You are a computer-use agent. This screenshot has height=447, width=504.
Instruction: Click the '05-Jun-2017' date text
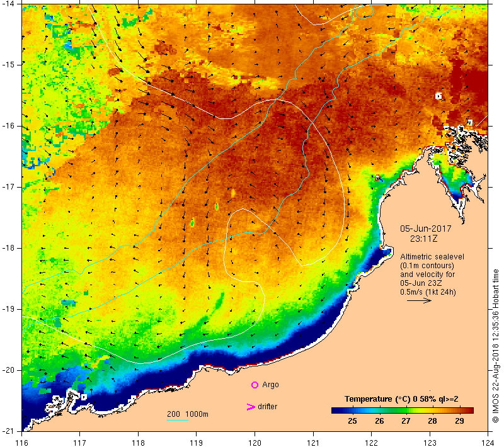[426, 229]
